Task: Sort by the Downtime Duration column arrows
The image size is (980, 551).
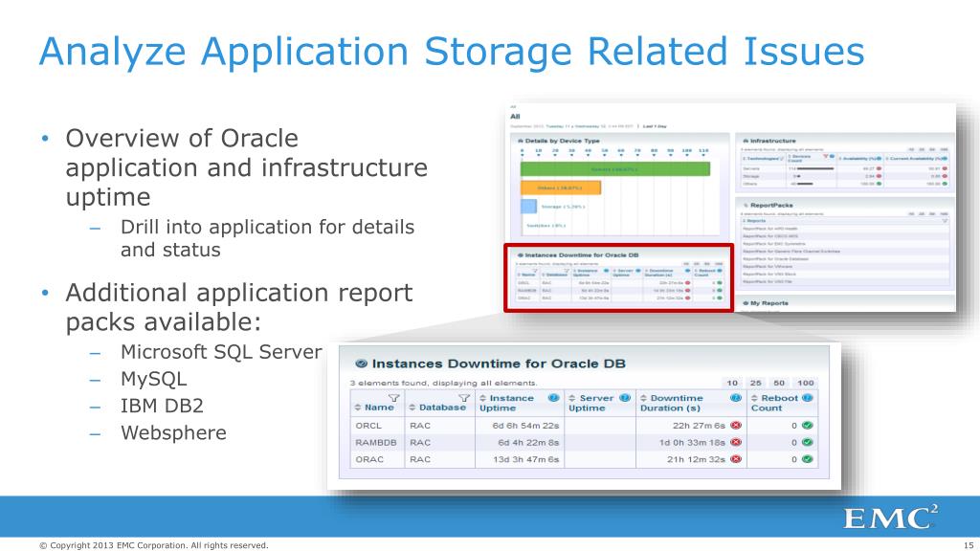Action: [644, 398]
